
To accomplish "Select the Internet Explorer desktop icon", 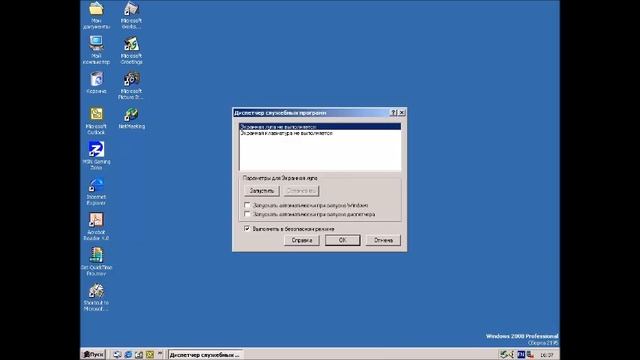I will click(96, 191).
